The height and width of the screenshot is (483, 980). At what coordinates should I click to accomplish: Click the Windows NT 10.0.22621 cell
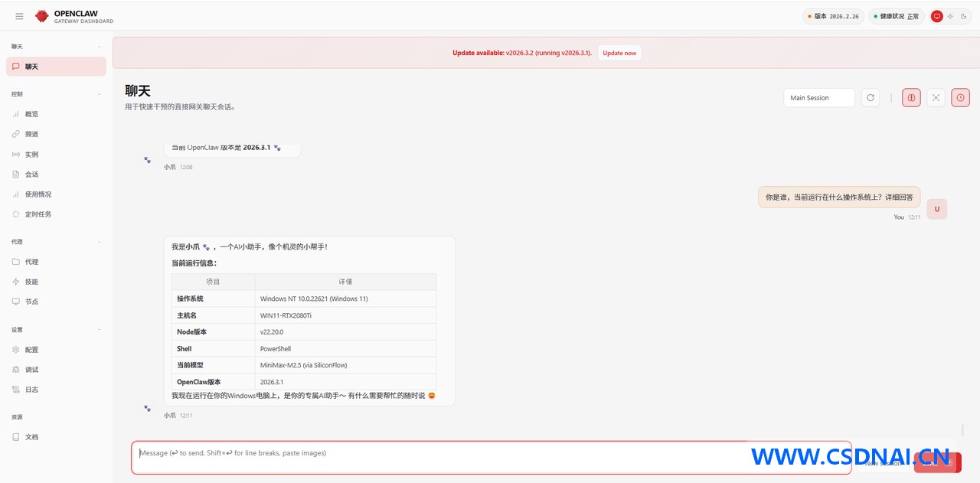[345, 299]
